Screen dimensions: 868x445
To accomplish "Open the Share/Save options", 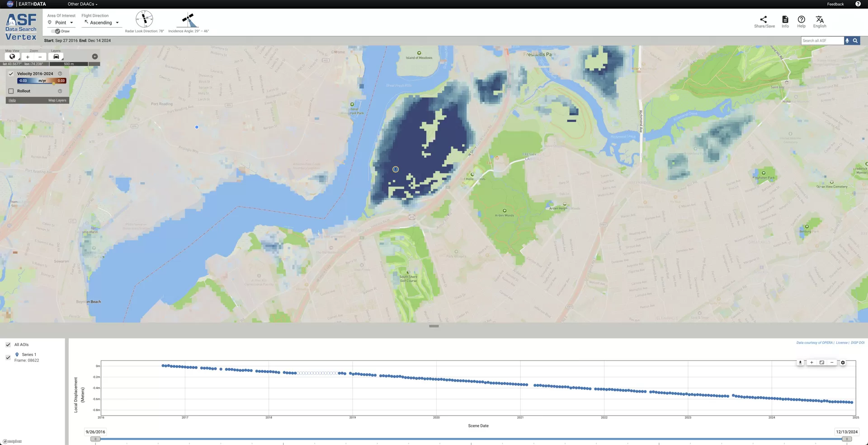I will tap(764, 20).
